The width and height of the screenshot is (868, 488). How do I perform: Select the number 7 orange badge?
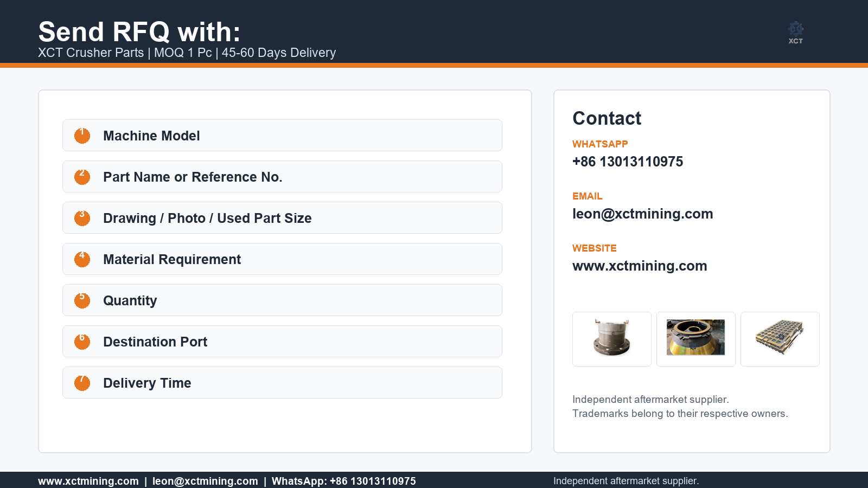coord(82,383)
